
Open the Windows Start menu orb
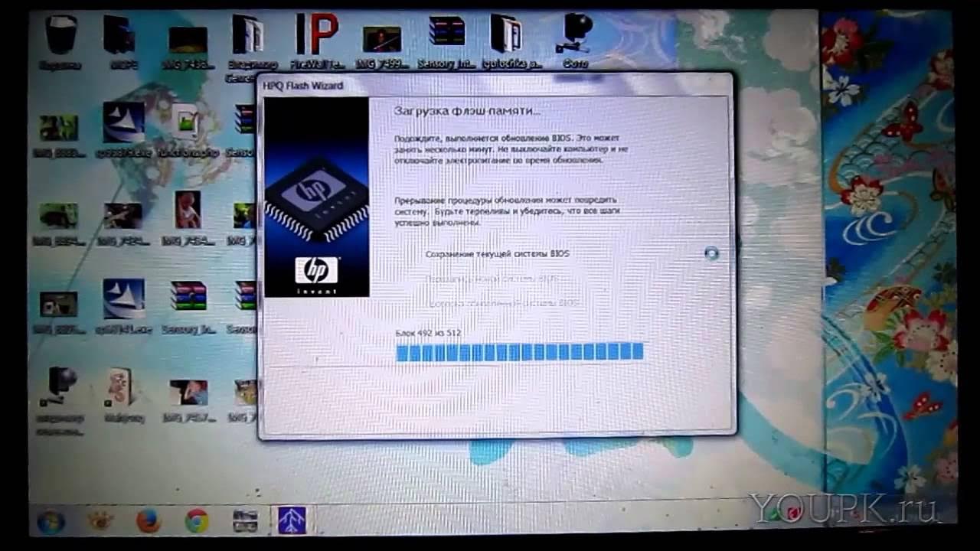tap(51, 522)
